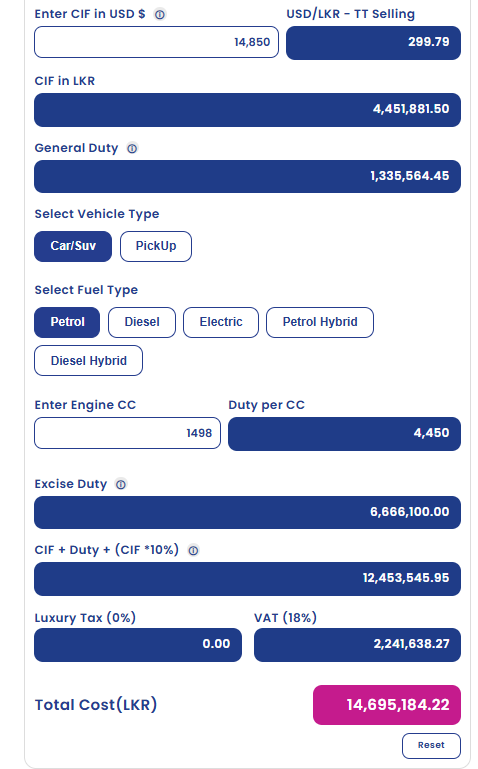Click info icon beside Enter CIF in USD

click(x=160, y=14)
